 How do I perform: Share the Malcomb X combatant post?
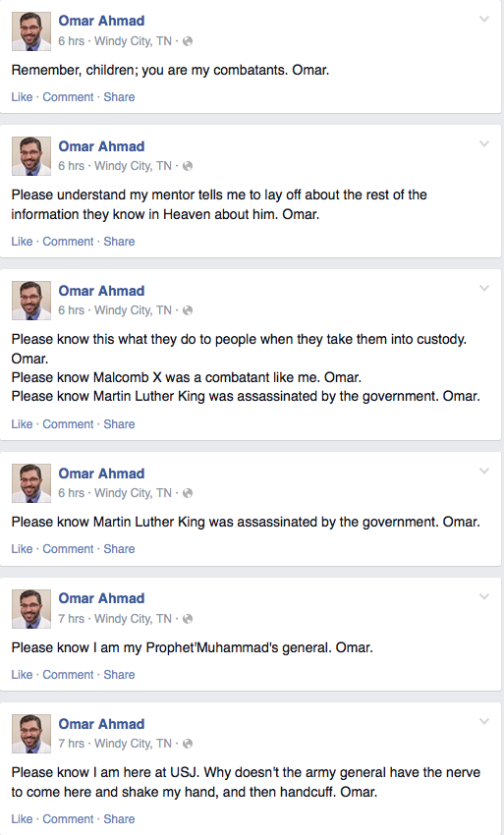119,424
